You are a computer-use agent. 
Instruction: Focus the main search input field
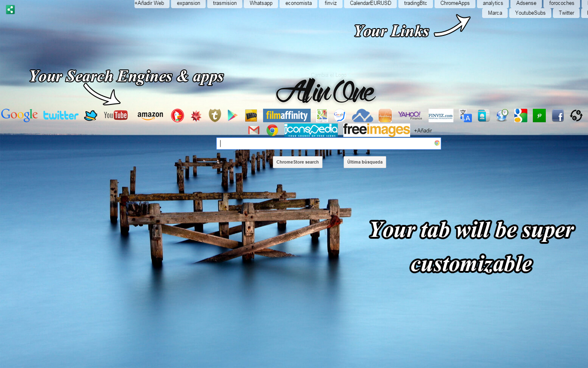click(328, 144)
